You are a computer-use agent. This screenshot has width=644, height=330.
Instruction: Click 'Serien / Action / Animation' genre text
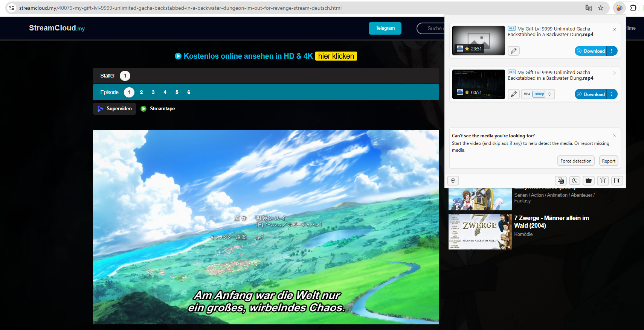coord(554,198)
